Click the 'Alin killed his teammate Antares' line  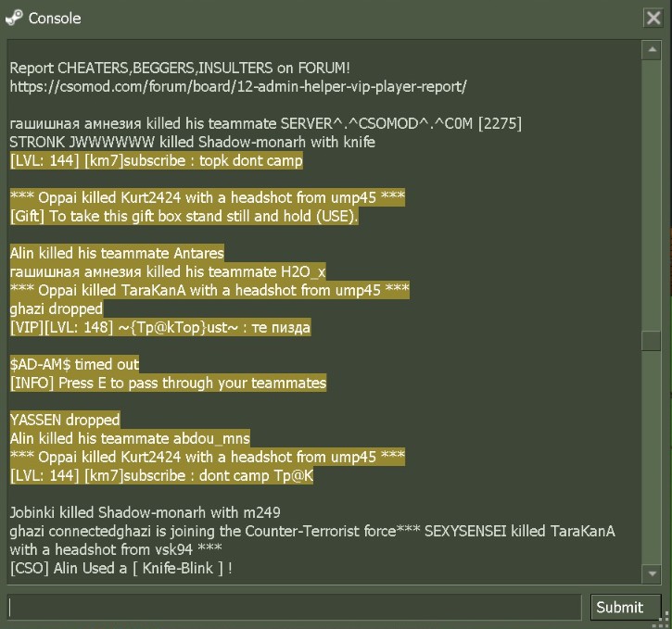(x=117, y=253)
